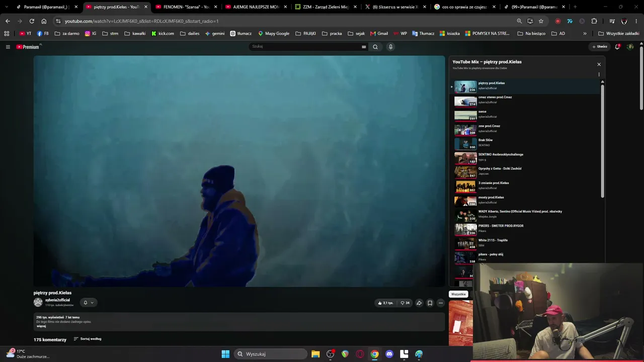Open the Sortuj według comments sort menu

[x=88, y=339]
